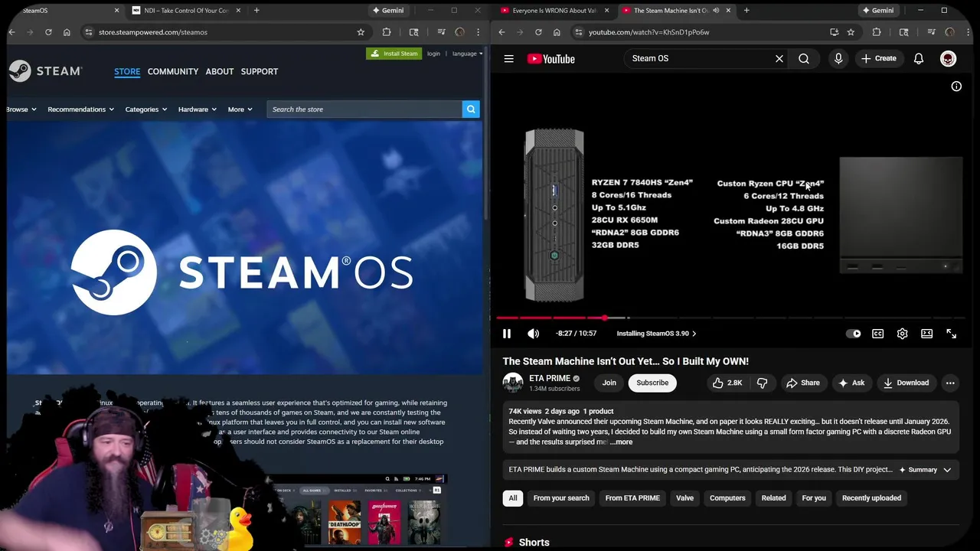The image size is (980, 551).
Task: Subscribe to ETA PRIME
Action: point(652,383)
